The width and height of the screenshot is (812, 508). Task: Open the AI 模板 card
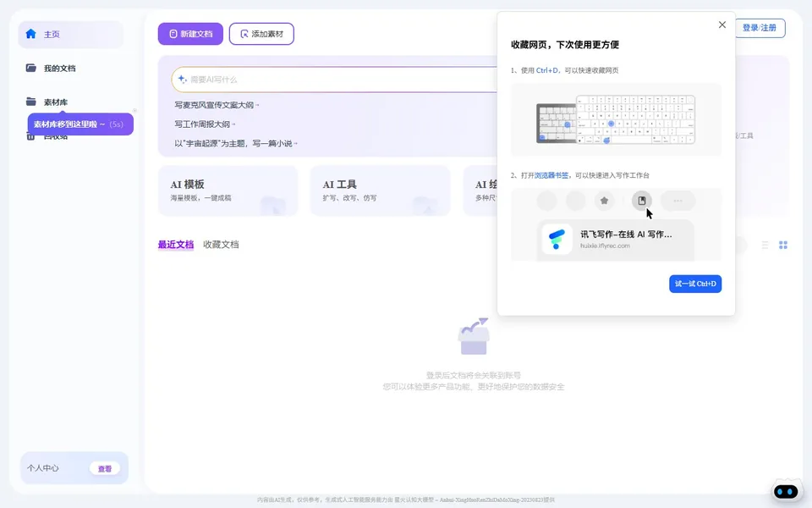point(228,190)
